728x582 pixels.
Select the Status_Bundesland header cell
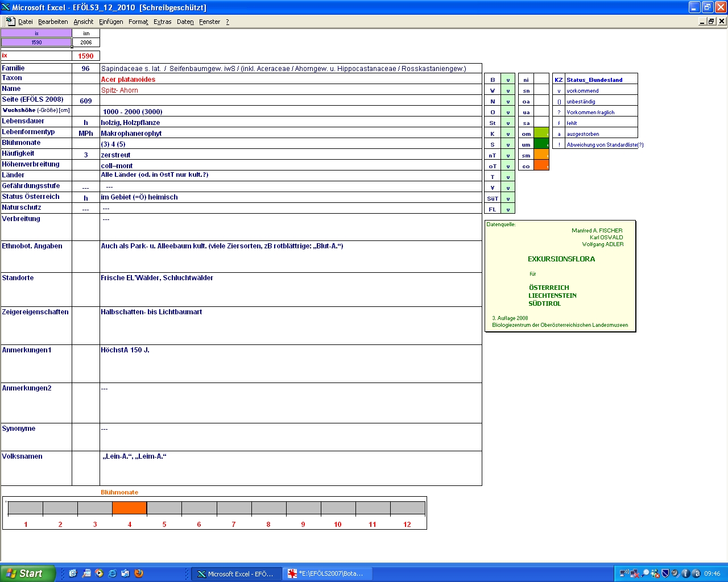pyautogui.click(x=601, y=80)
